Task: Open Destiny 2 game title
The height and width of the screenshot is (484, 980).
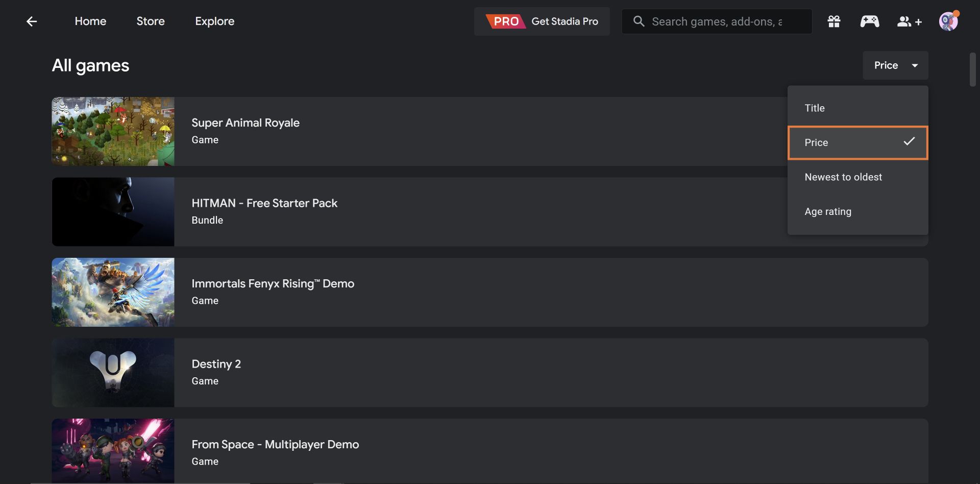Action: pyautogui.click(x=216, y=364)
